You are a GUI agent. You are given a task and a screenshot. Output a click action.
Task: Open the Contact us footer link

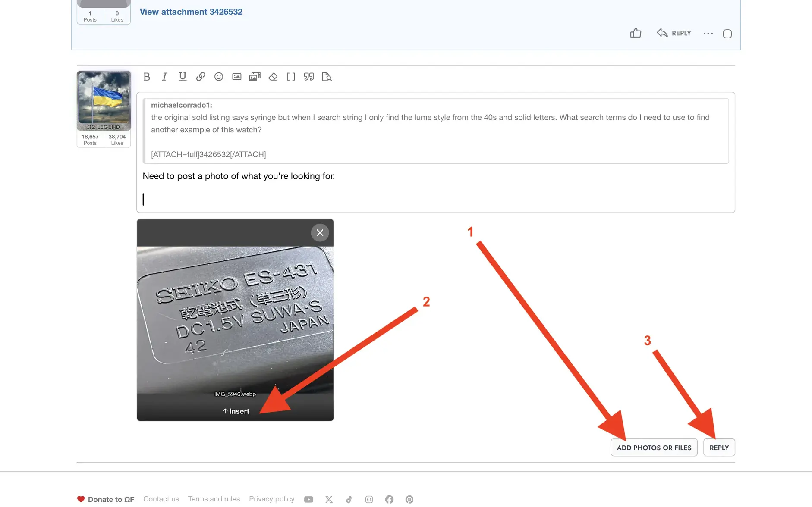(x=161, y=499)
